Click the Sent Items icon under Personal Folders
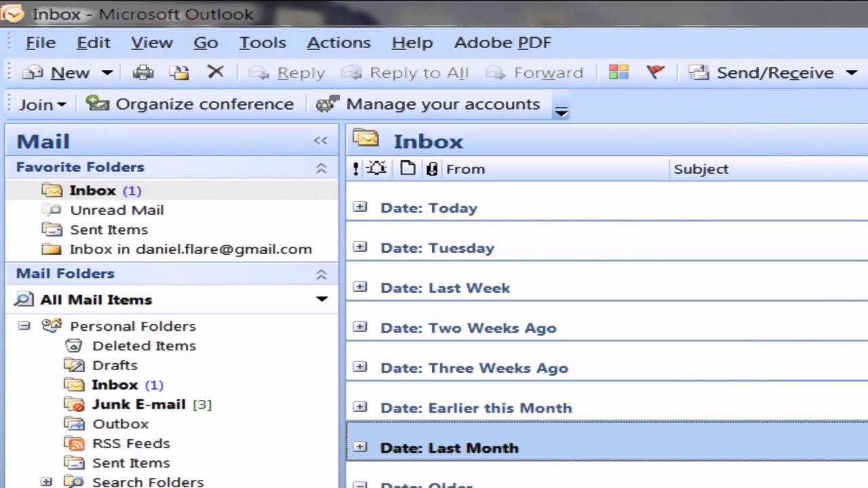This screenshot has height=488, width=868. click(x=73, y=463)
